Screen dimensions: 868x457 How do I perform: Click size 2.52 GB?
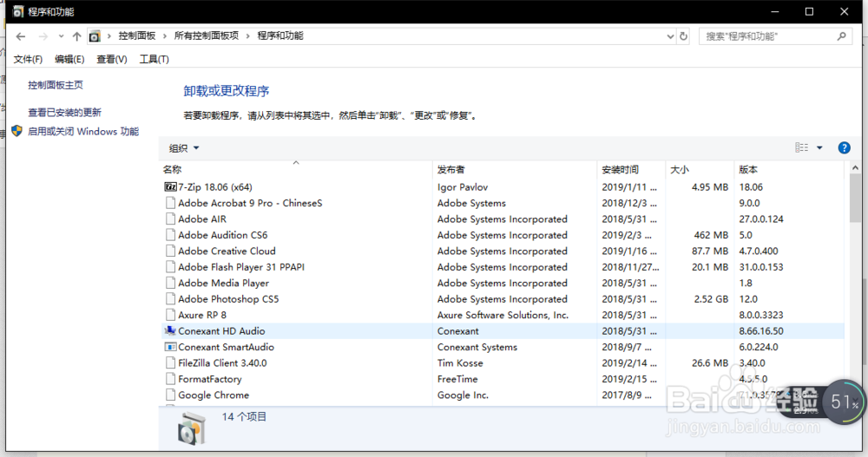coord(711,299)
